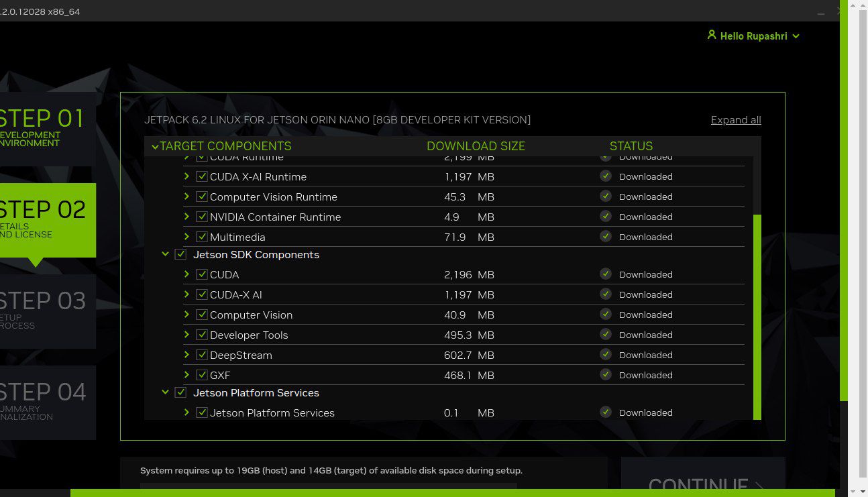Click Downloaded status icon for CUDA-X AI
The image size is (868, 497).
click(x=606, y=294)
